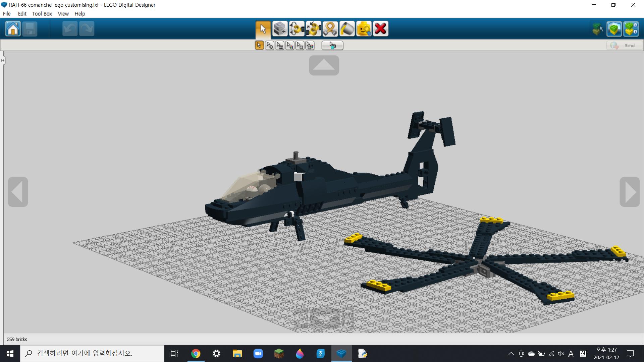
Task: Open the Tool Box menu
Action: pos(42,14)
